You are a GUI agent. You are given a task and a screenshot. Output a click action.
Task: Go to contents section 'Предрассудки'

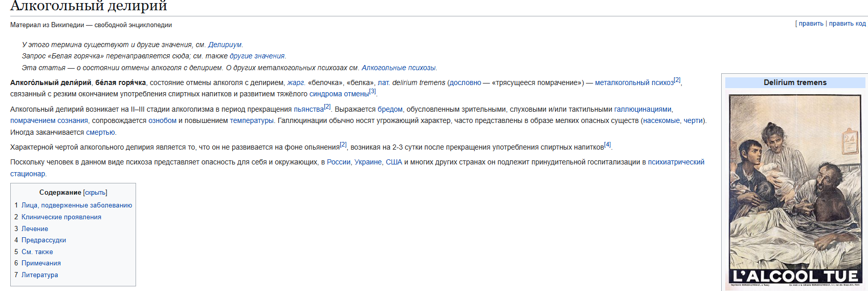pos(43,240)
